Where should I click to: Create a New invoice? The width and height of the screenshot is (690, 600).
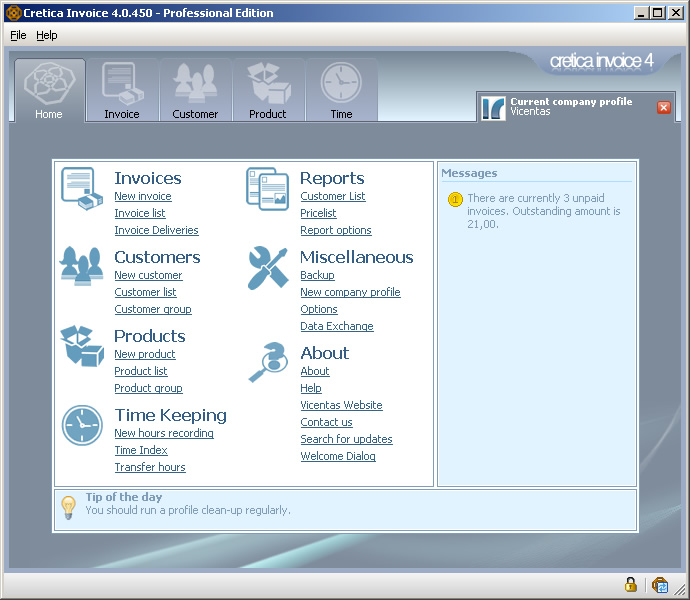pos(143,196)
